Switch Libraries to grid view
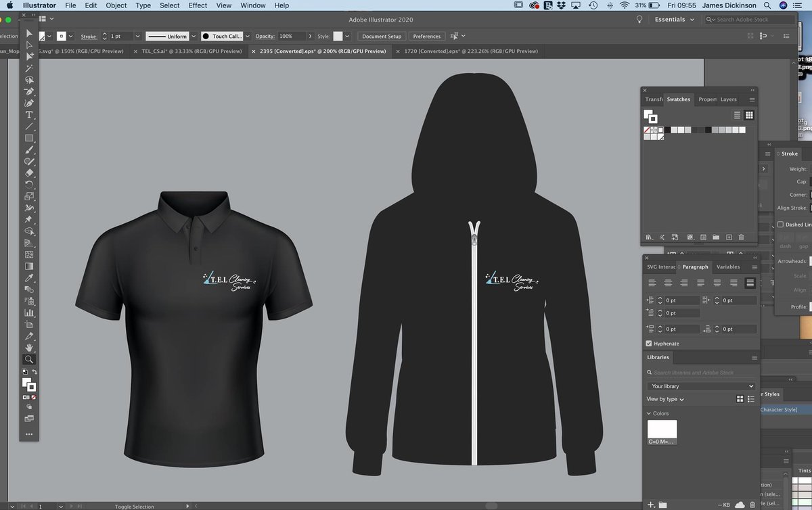812x510 pixels. (740, 399)
